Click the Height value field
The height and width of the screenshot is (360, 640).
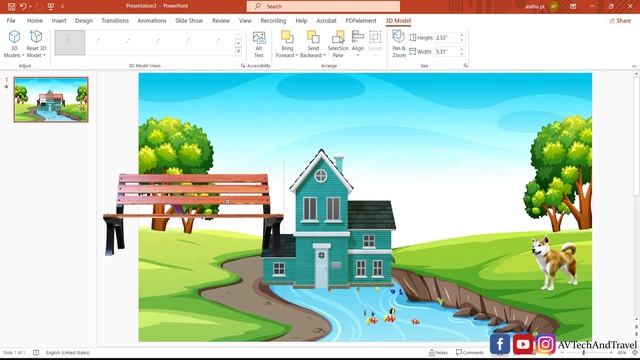click(447, 38)
